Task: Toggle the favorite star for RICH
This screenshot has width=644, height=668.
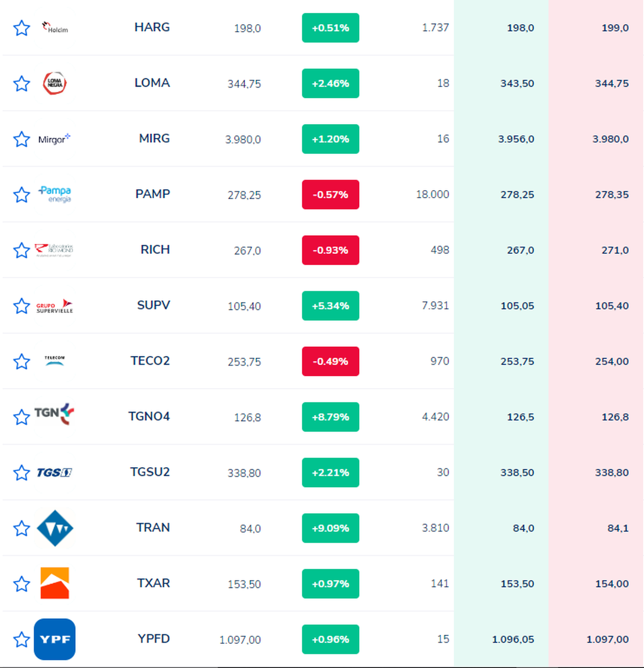Action: coord(21,250)
